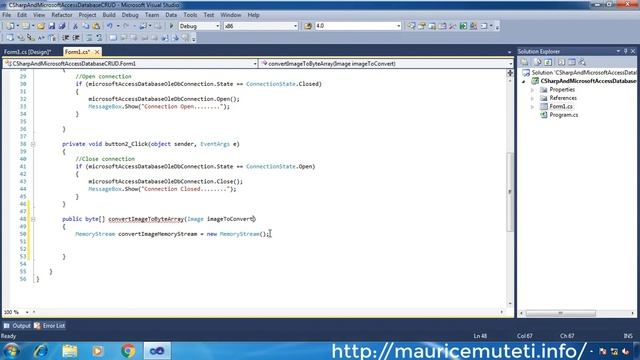Open the Refactor menu

click(62, 15)
